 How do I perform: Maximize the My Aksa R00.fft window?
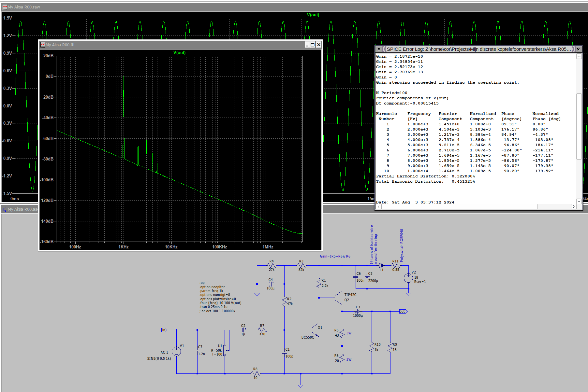pos(313,45)
